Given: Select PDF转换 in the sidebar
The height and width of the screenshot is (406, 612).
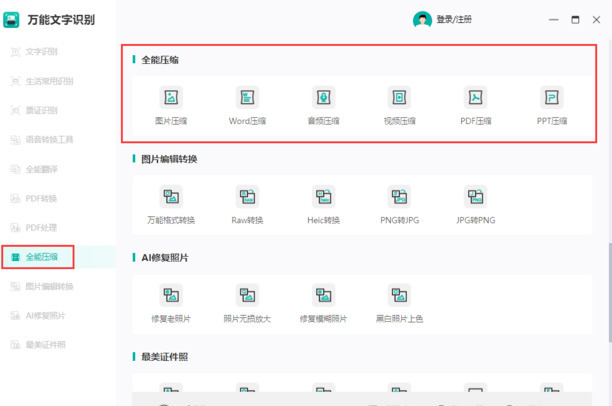Looking at the screenshot, I should pyautogui.click(x=41, y=199).
